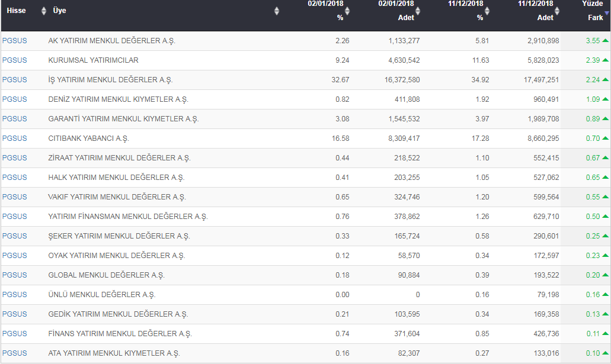Select KURUMSAL YATIRIMCILAR member name
611x364 pixels.
pyautogui.click(x=93, y=60)
